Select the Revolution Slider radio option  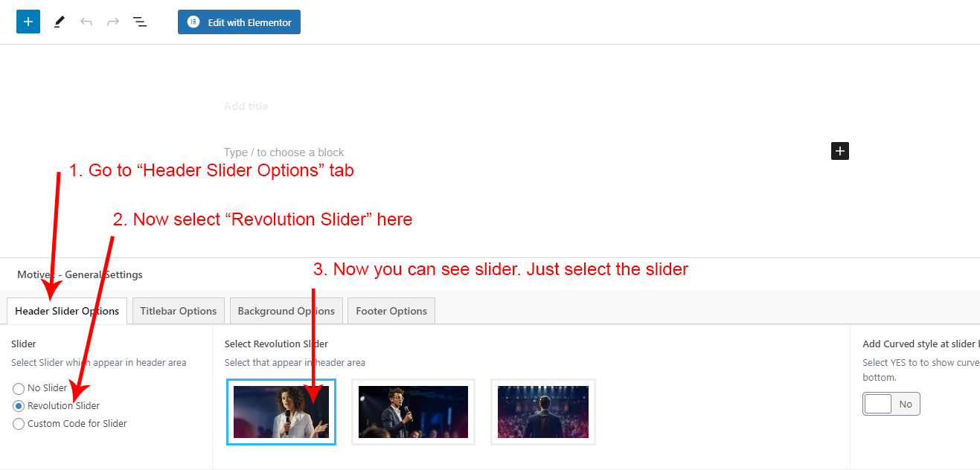19,406
